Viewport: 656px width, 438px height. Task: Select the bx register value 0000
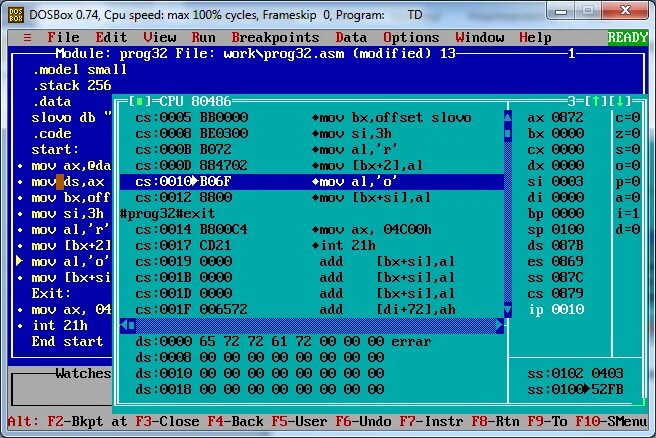coord(567,133)
